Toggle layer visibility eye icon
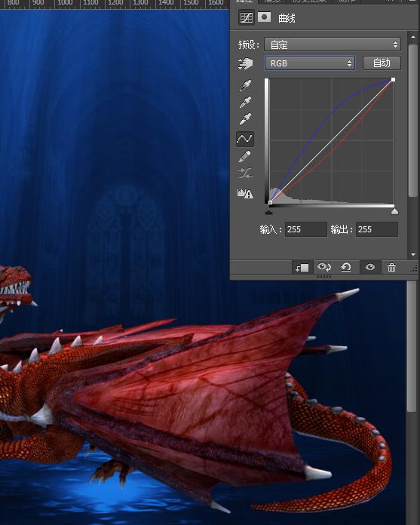The width and height of the screenshot is (420, 525). [x=370, y=267]
